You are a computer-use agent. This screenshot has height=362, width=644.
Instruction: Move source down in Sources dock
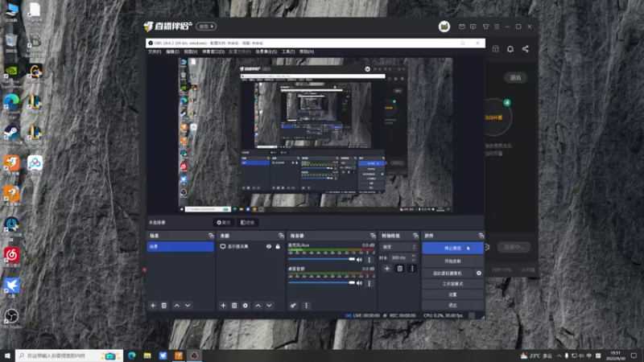[x=269, y=306]
